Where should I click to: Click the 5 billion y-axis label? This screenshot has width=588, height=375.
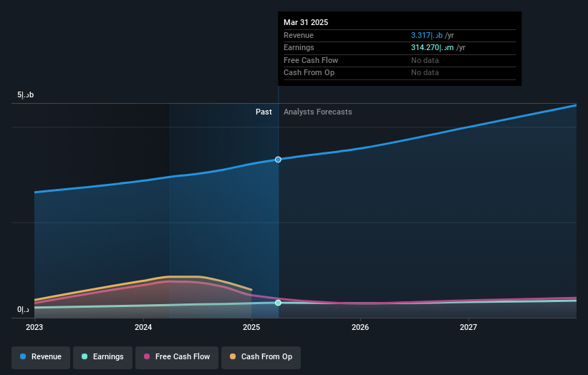point(26,94)
